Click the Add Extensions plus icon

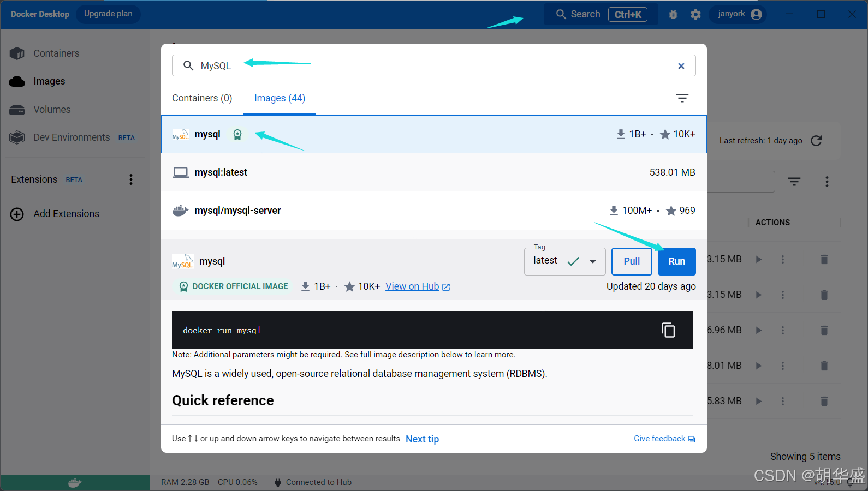(17, 214)
